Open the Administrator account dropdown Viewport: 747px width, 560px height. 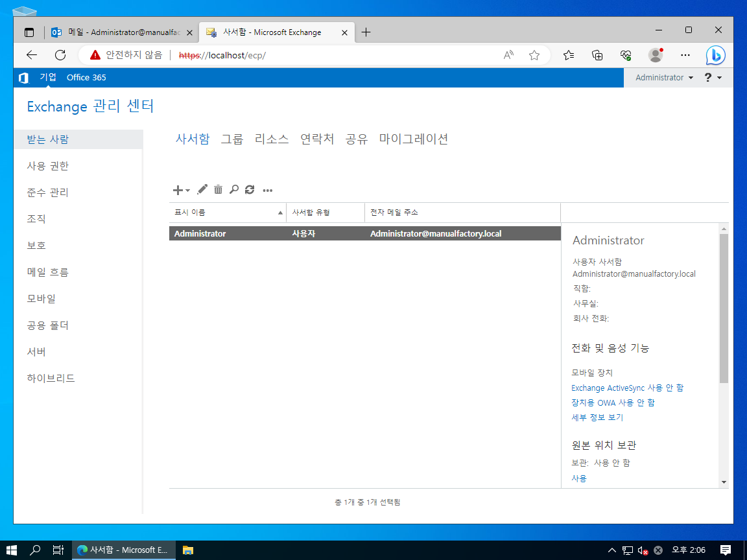coord(664,78)
